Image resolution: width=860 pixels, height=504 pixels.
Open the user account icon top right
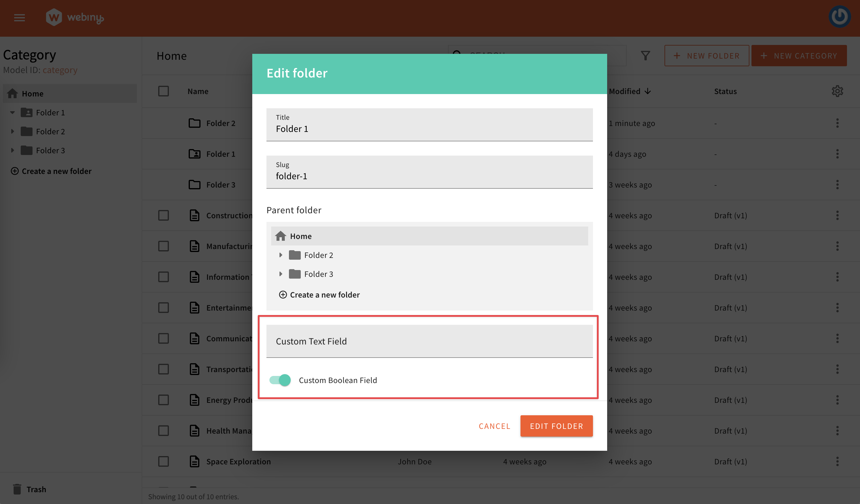pyautogui.click(x=840, y=16)
